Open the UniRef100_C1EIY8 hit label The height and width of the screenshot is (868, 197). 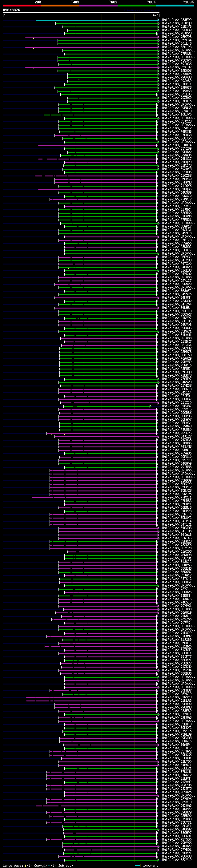[177, 26]
